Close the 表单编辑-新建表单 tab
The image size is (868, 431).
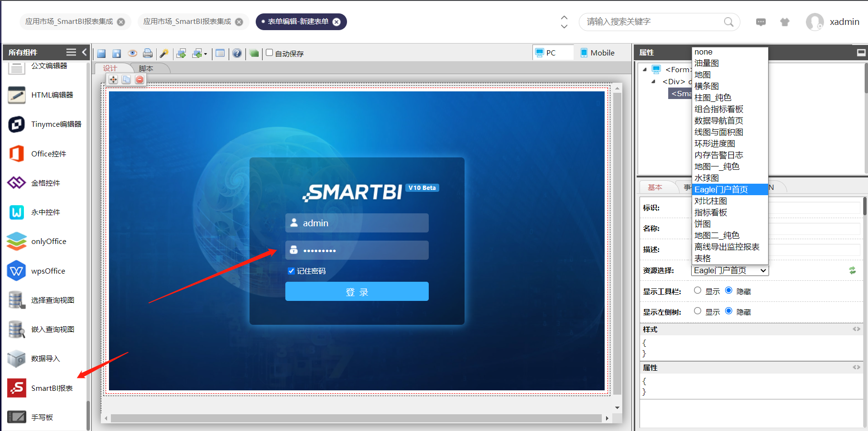[x=336, y=22]
